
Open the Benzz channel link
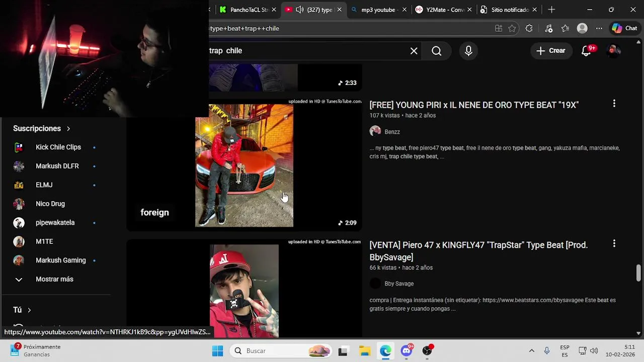[x=392, y=132]
